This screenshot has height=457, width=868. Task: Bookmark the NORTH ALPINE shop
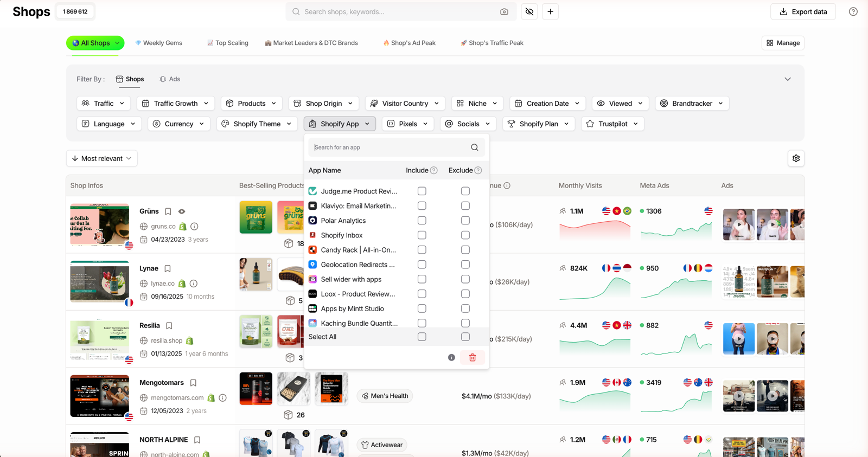coord(197,440)
